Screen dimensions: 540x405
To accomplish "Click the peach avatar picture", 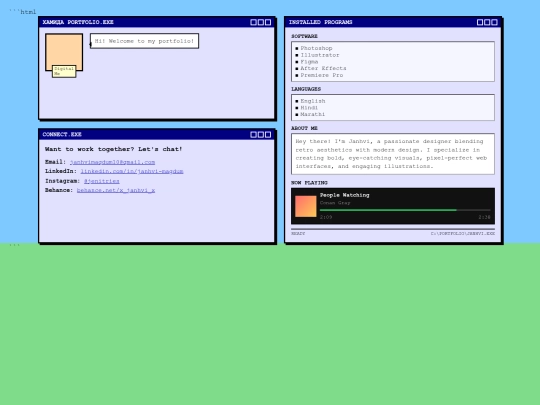I will pos(64,52).
